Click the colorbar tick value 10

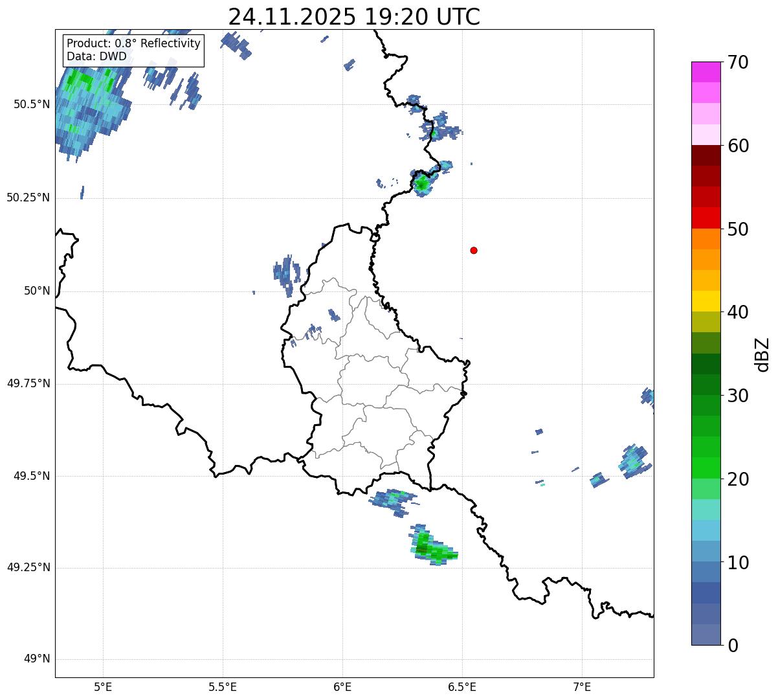point(739,563)
